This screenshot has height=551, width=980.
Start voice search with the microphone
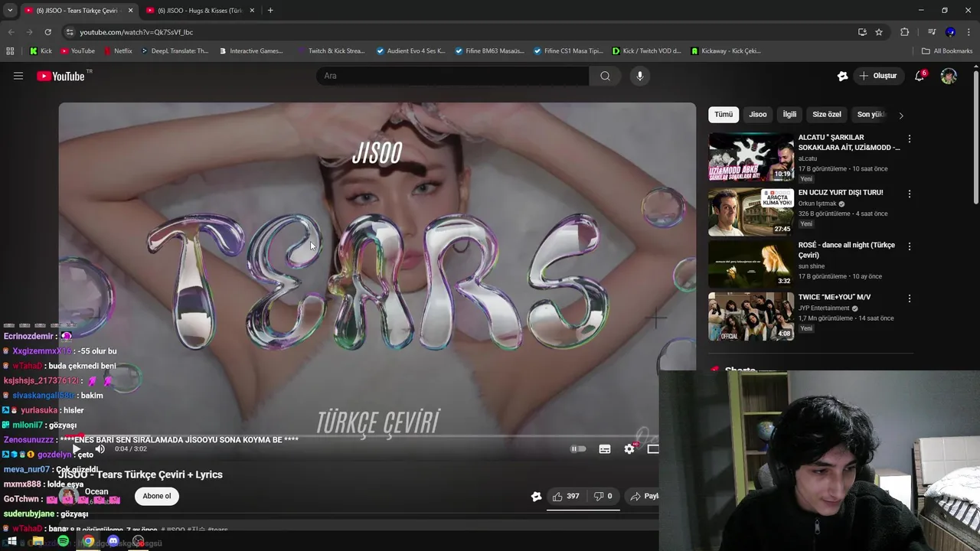pos(640,76)
